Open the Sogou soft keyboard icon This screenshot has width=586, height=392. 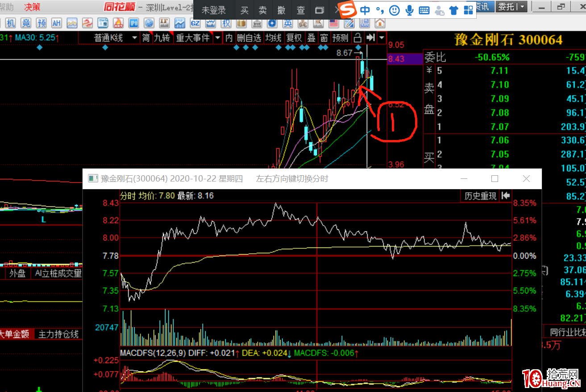pyautogui.click(x=424, y=10)
